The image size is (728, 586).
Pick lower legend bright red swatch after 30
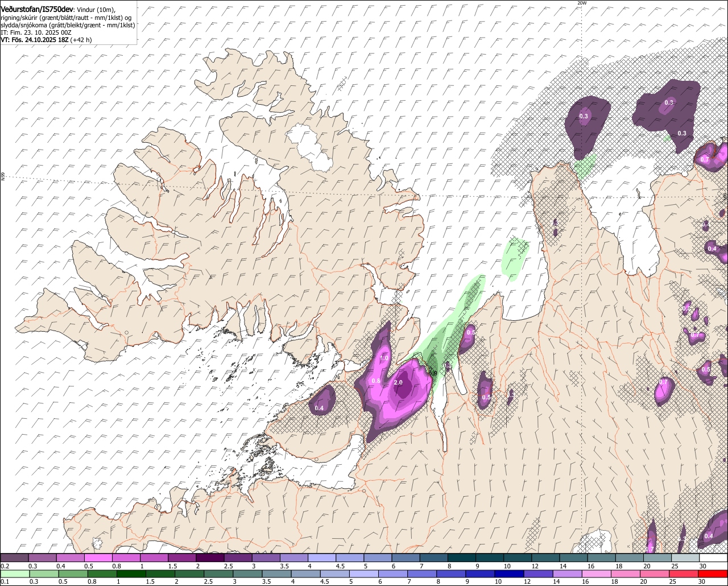(713, 574)
